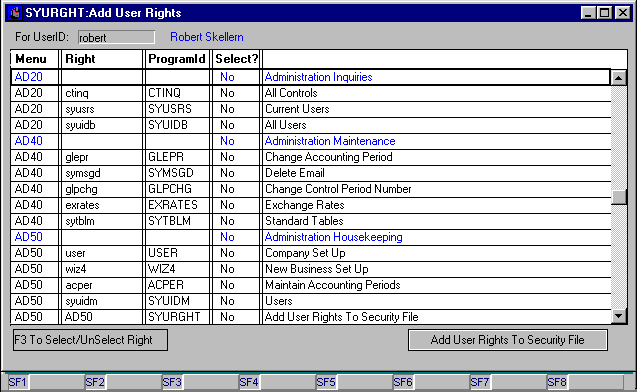The image size is (637, 392).
Task: Select the New Business Set Up row
Action: (311, 269)
